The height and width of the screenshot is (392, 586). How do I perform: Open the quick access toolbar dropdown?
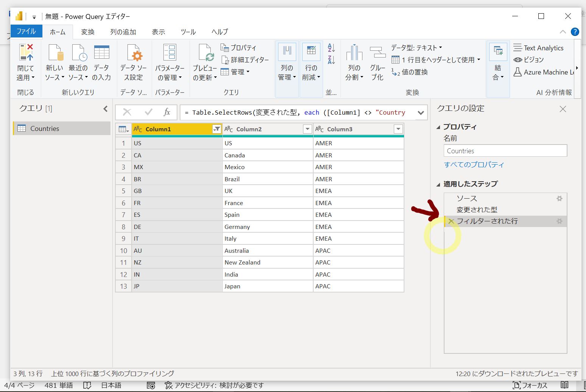click(x=34, y=17)
